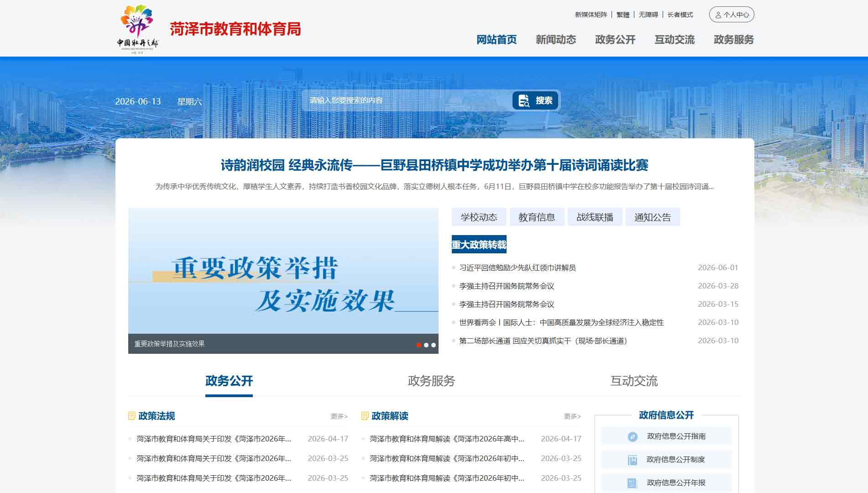This screenshot has height=493, width=868.
Task: Open the headline 诗韵润校园 经典永流传 article
Action: click(434, 165)
